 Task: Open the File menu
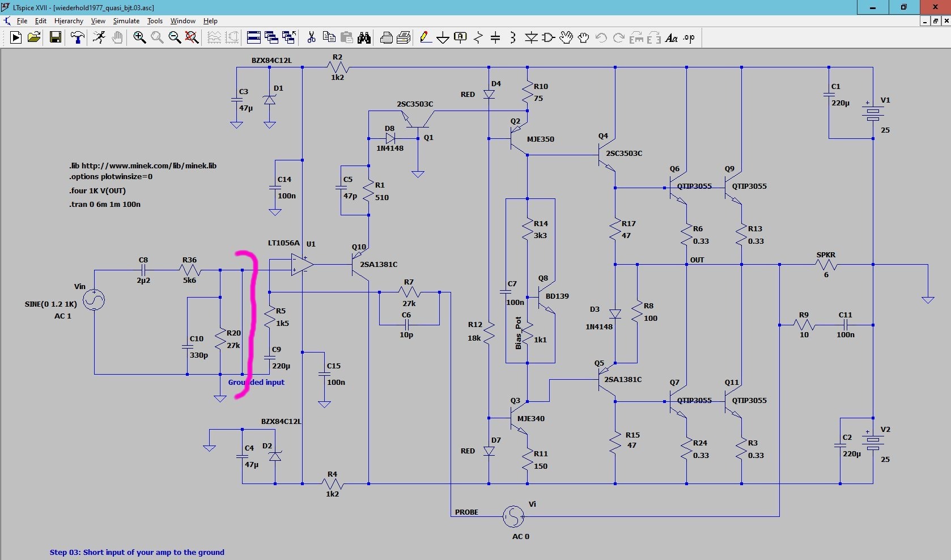click(22, 21)
